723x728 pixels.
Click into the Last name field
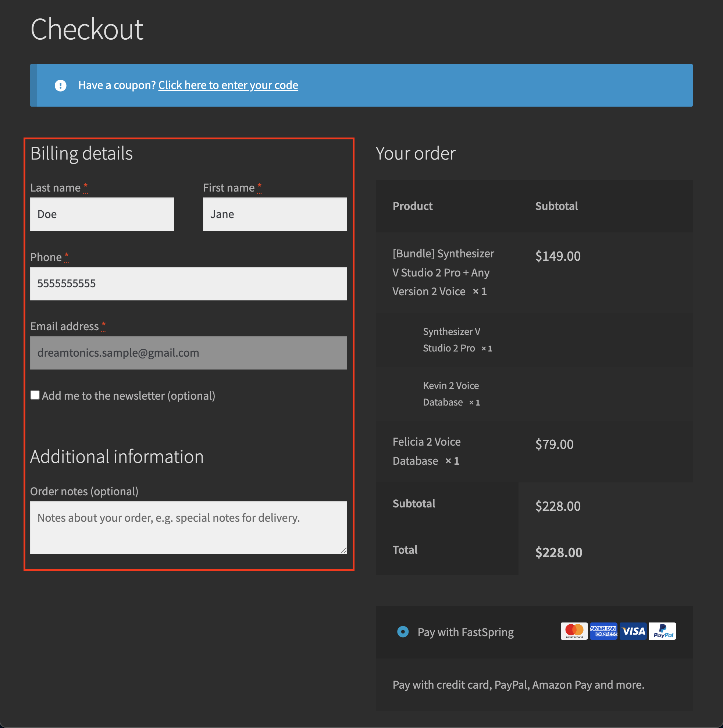tap(102, 214)
